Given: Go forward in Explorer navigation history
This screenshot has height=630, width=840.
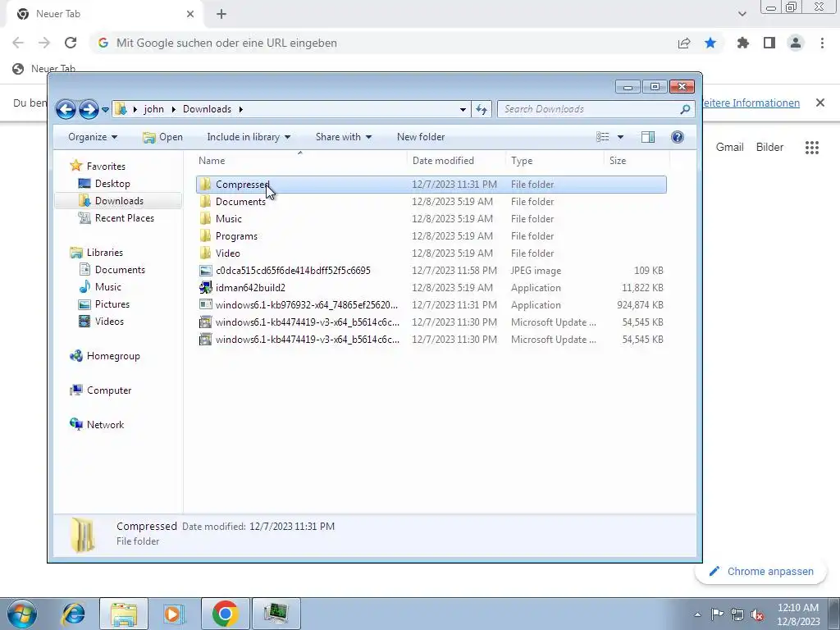Looking at the screenshot, I should 89,109.
